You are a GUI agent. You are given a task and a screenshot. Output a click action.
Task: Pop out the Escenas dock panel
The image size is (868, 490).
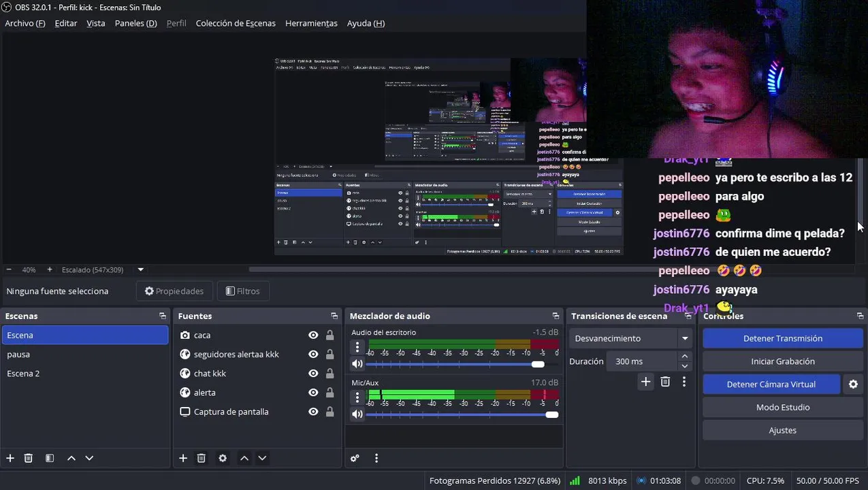point(163,316)
